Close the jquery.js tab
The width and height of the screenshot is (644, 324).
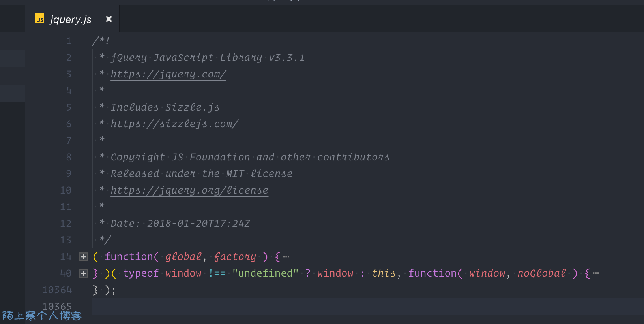click(x=109, y=19)
